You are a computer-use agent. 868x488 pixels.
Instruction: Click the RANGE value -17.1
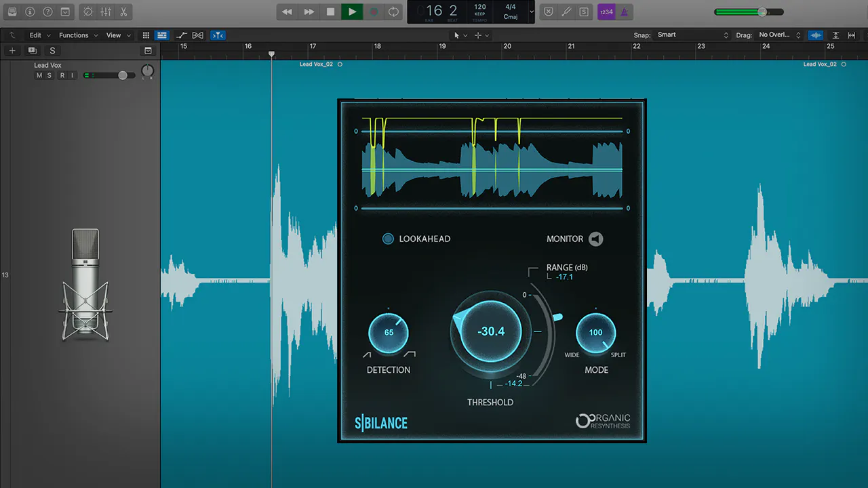pos(565,277)
